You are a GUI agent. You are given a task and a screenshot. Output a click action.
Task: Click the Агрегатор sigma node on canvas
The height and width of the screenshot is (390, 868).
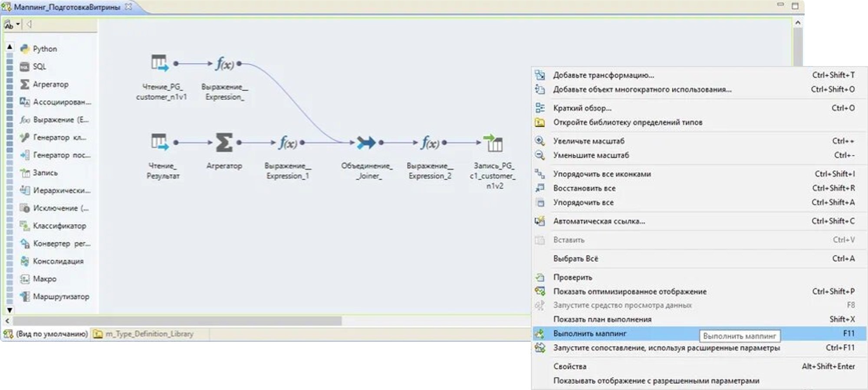point(224,143)
